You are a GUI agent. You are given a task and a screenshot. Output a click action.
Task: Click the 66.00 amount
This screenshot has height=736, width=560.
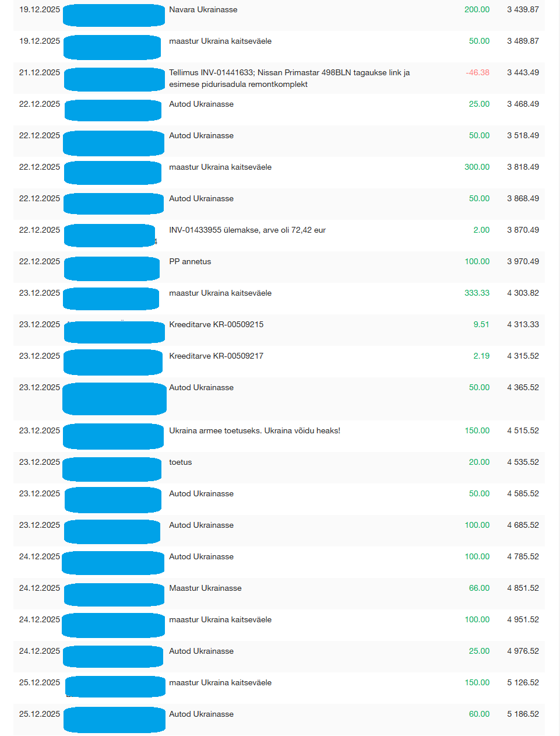pyautogui.click(x=479, y=588)
